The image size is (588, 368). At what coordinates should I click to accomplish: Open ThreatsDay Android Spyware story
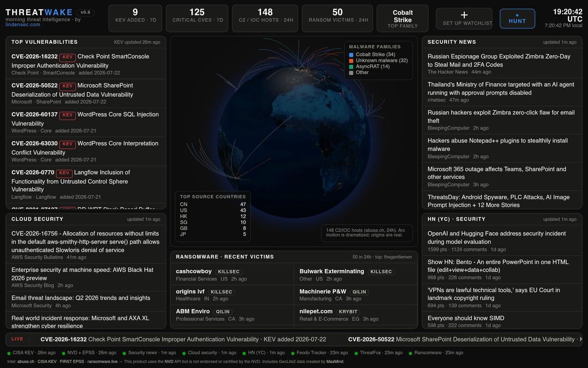coord(502,200)
